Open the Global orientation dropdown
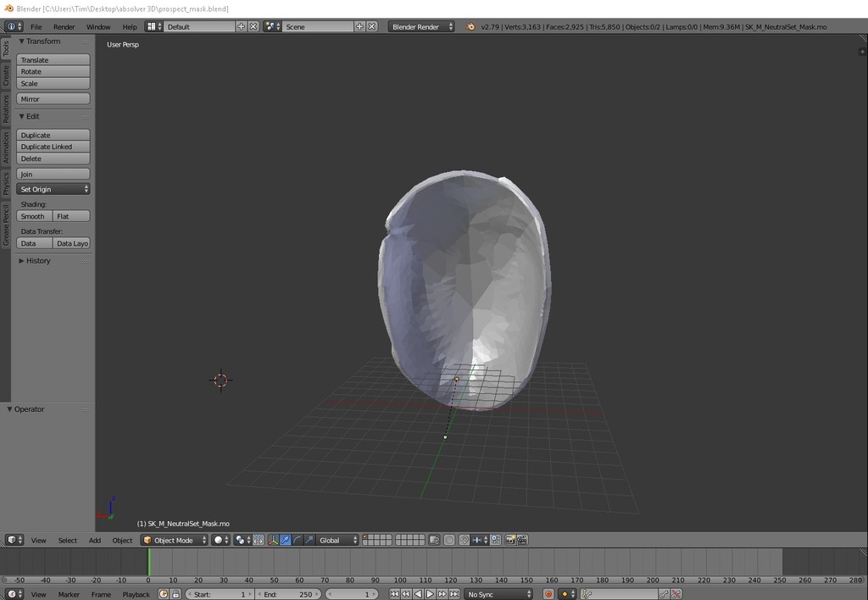The height and width of the screenshot is (600, 868). click(x=337, y=540)
